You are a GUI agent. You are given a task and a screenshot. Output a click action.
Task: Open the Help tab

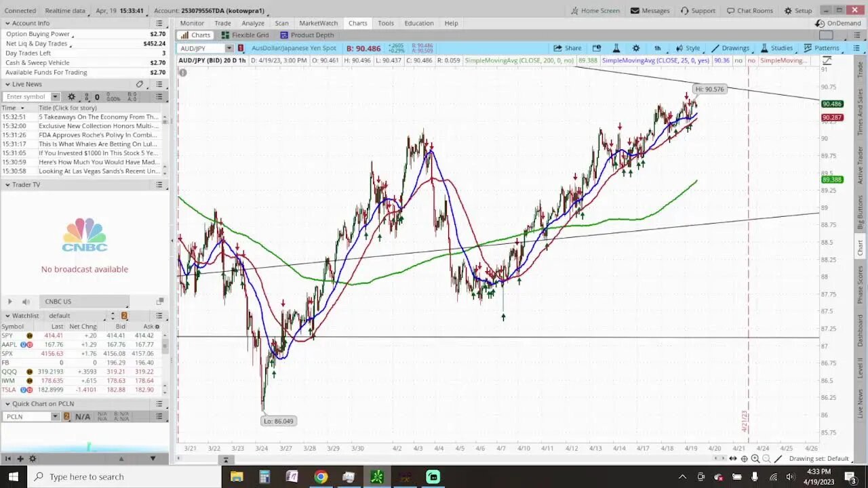point(451,23)
